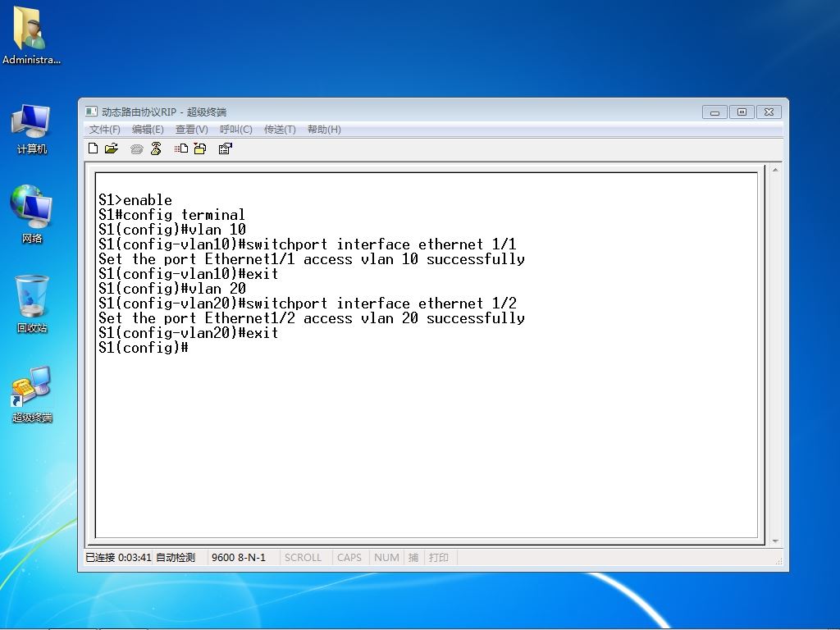Image resolution: width=840 pixels, height=630 pixels.
Task: Select the Administrator folder desktop icon
Action: click(32, 35)
